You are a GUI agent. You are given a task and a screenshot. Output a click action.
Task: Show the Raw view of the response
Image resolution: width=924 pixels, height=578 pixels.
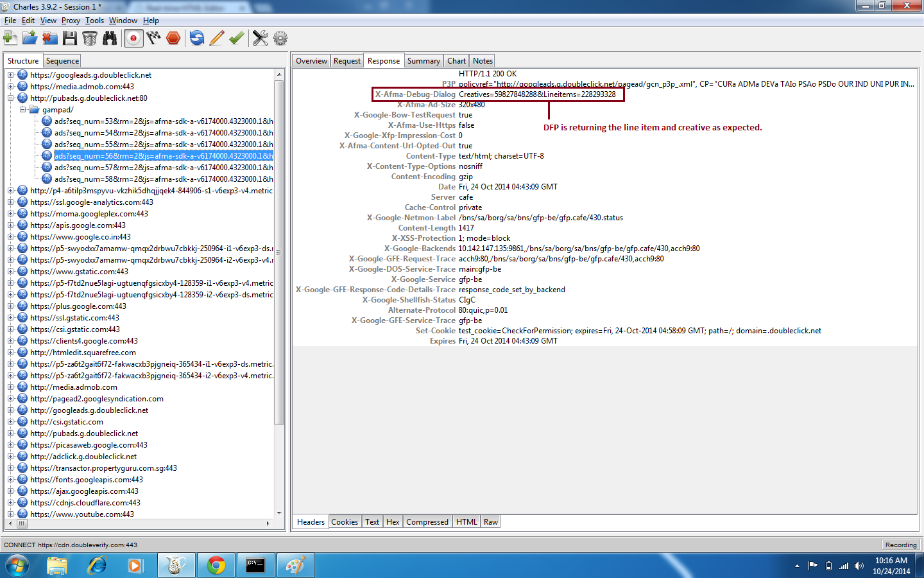(x=491, y=522)
